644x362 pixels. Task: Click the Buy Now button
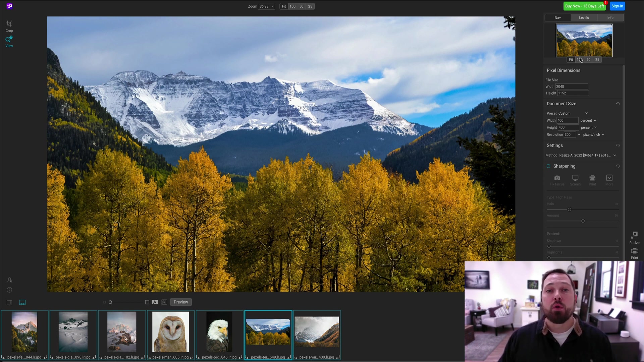pyautogui.click(x=584, y=6)
